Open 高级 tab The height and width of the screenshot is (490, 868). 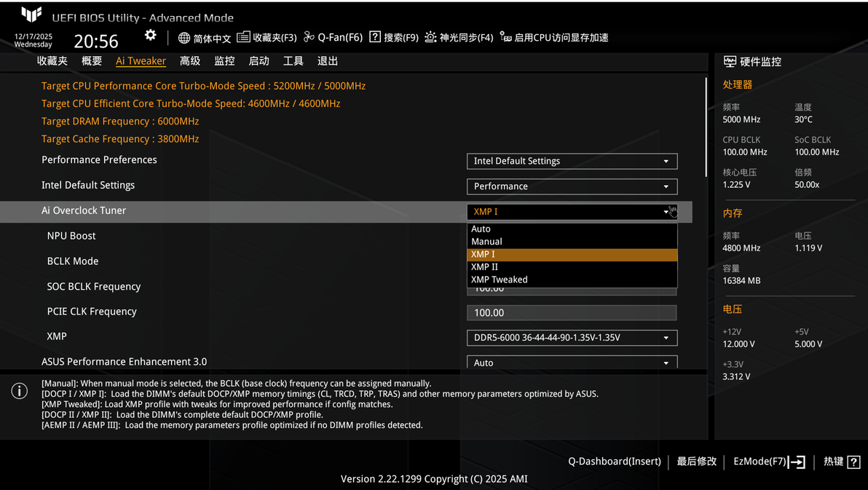tap(190, 61)
